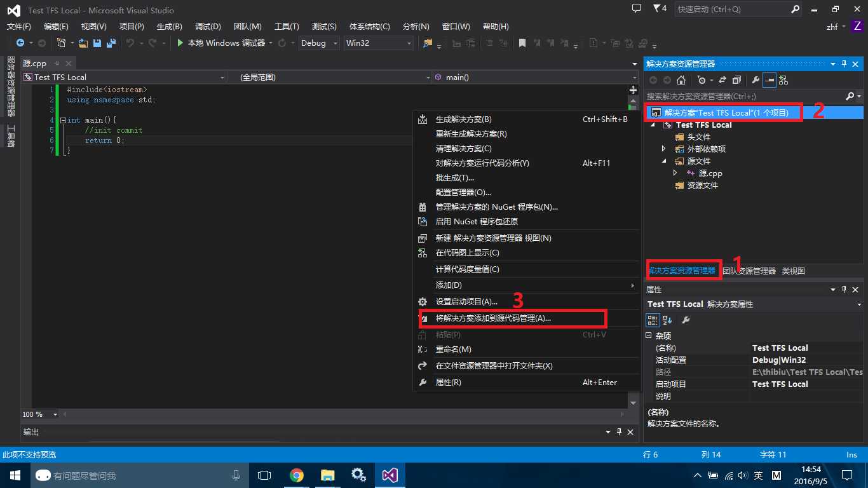Click the bookmark icon in the toolbar
This screenshot has height=488, width=868.
click(522, 43)
